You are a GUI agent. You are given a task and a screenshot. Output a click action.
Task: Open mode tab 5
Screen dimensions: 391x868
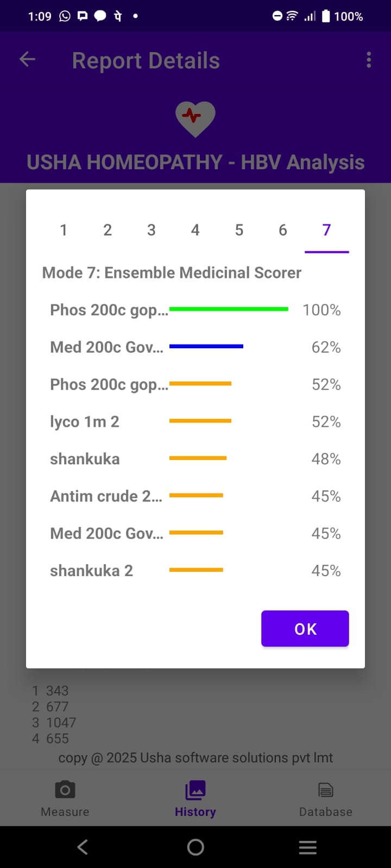(x=239, y=231)
